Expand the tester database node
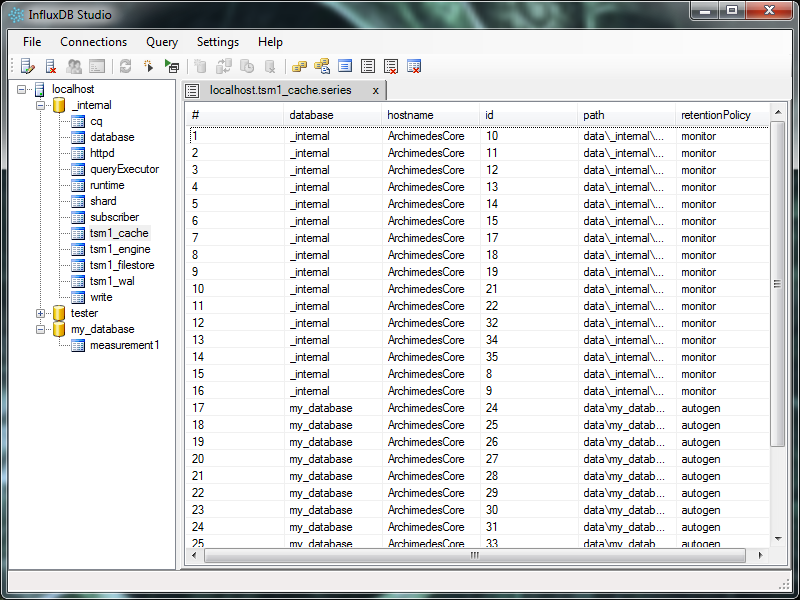Screen dimensions: 800x600 [x=40, y=313]
